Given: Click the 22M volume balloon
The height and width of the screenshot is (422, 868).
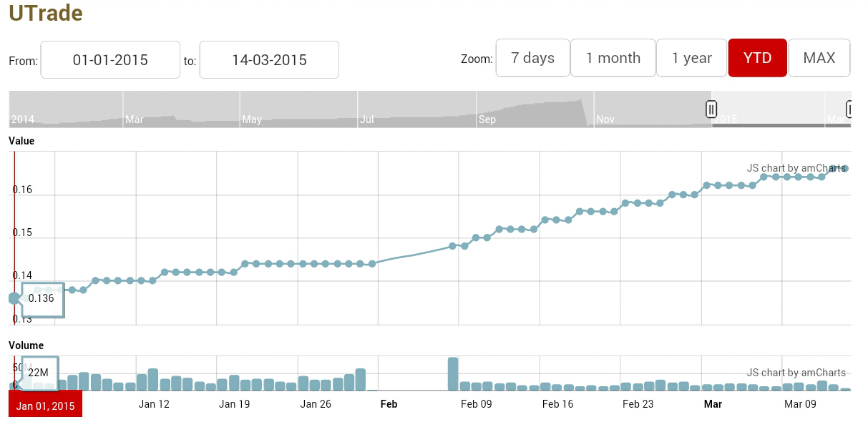Looking at the screenshot, I should point(39,373).
